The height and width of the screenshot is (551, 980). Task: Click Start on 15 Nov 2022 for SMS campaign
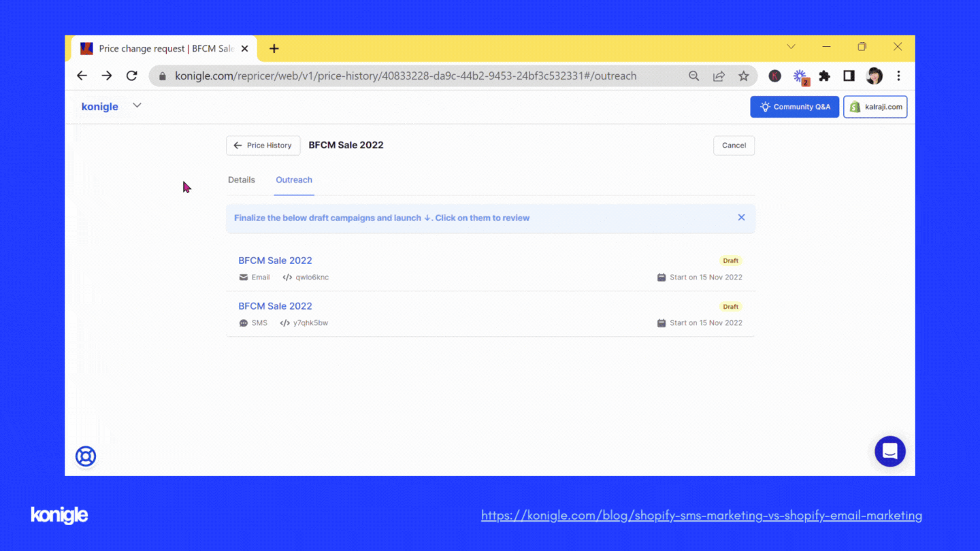click(706, 323)
